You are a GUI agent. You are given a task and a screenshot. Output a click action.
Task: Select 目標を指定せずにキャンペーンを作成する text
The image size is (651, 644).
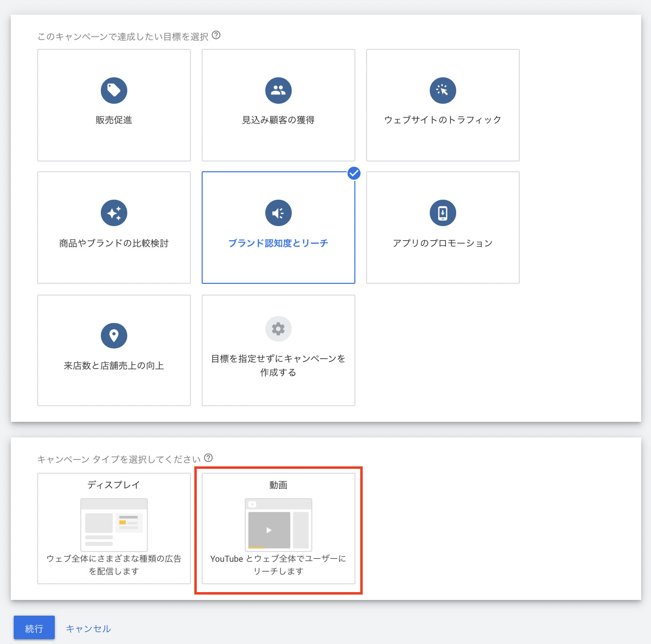(279, 366)
